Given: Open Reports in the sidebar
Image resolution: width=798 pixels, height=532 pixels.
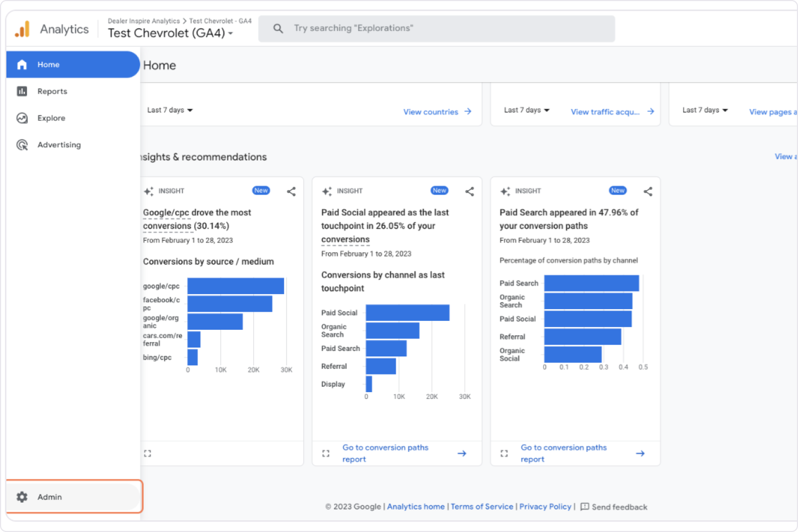Looking at the screenshot, I should [x=73, y=91].
